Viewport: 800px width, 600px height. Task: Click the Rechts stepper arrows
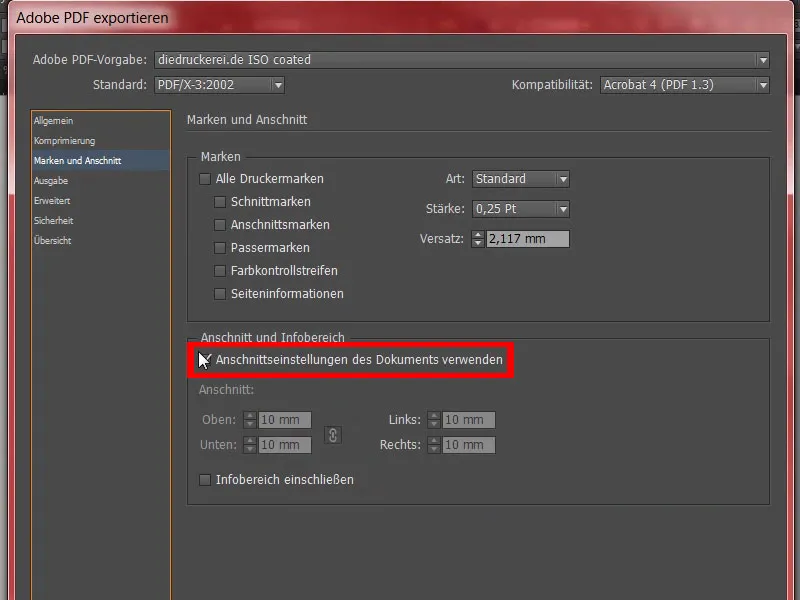click(434, 445)
